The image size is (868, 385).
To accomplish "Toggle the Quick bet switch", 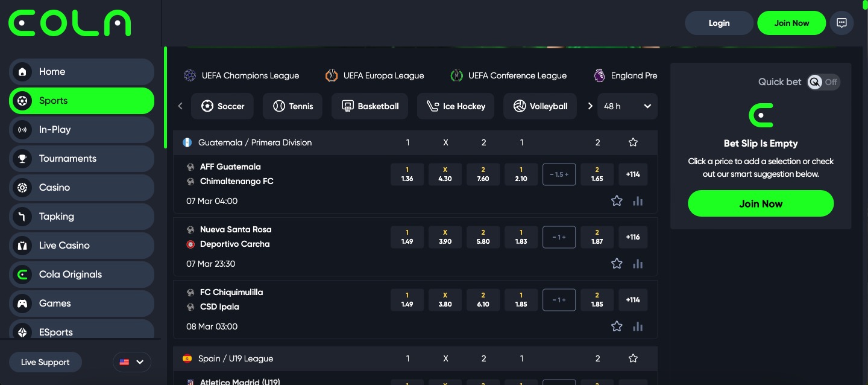I will [823, 82].
